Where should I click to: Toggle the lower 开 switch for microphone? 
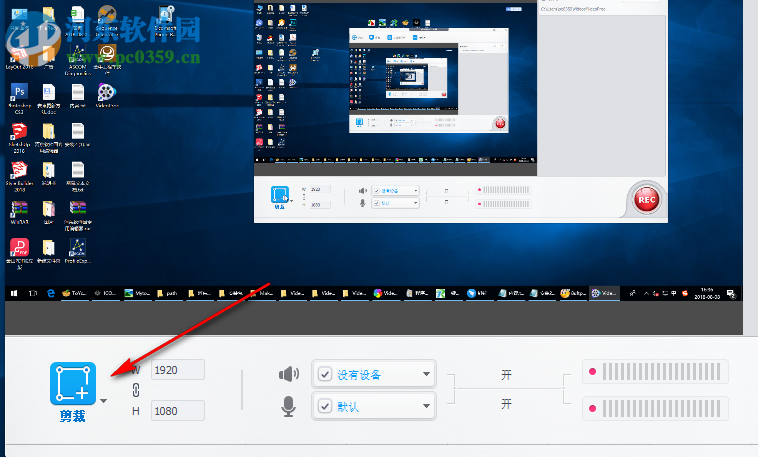(506, 404)
